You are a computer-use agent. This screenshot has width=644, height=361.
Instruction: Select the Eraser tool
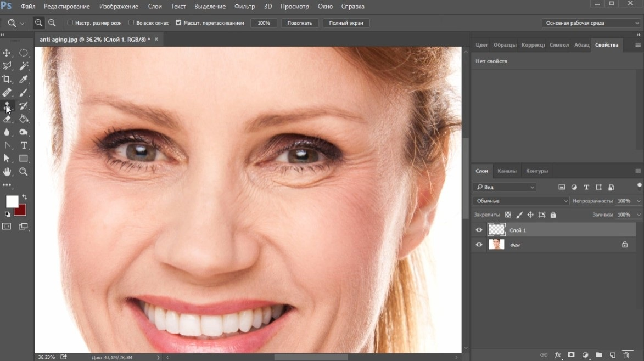(7, 119)
